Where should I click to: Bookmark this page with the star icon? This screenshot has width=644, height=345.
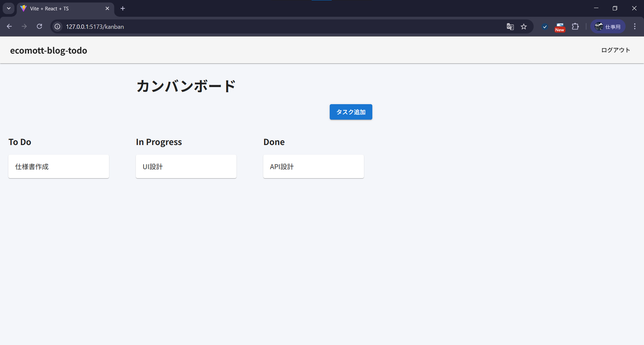point(524,26)
